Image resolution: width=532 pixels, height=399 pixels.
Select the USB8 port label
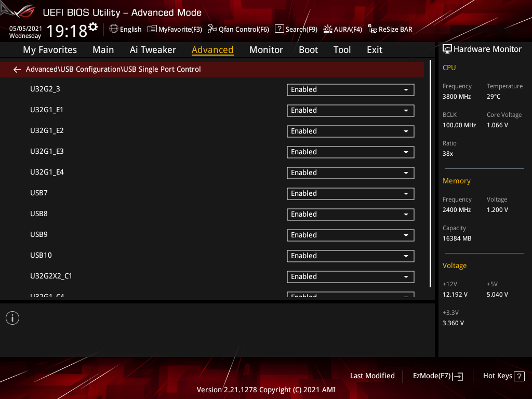38,214
